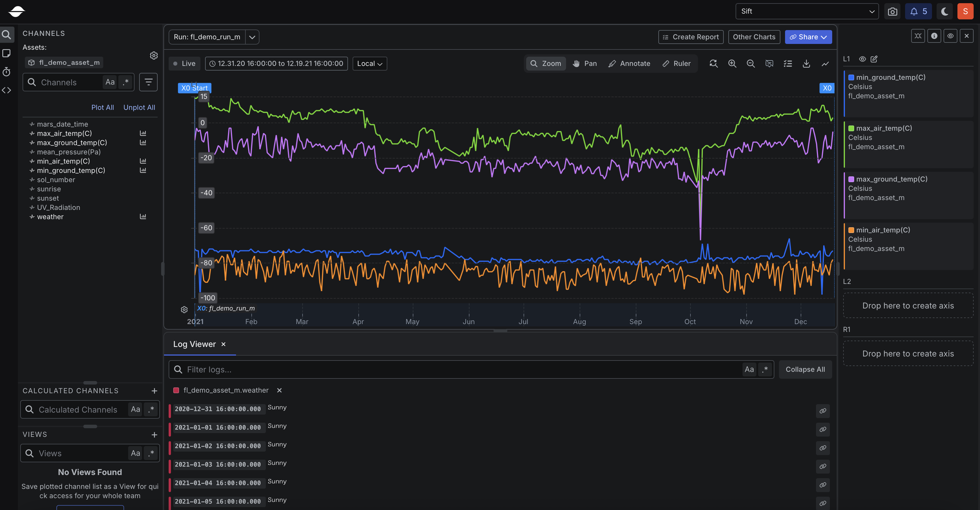Click the min_ground_temp(C) blue color swatch
Viewport: 980px width, 510px height.
[851, 77]
